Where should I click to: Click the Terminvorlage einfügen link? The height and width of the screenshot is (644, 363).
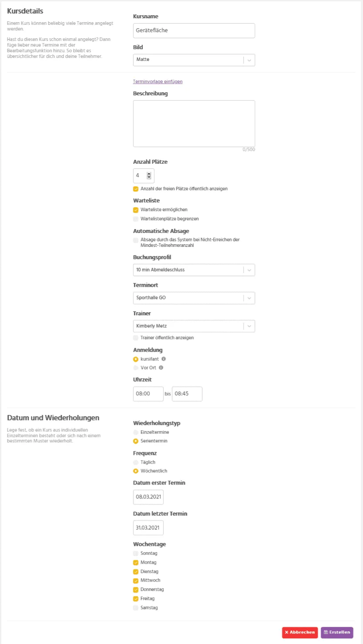point(158,81)
